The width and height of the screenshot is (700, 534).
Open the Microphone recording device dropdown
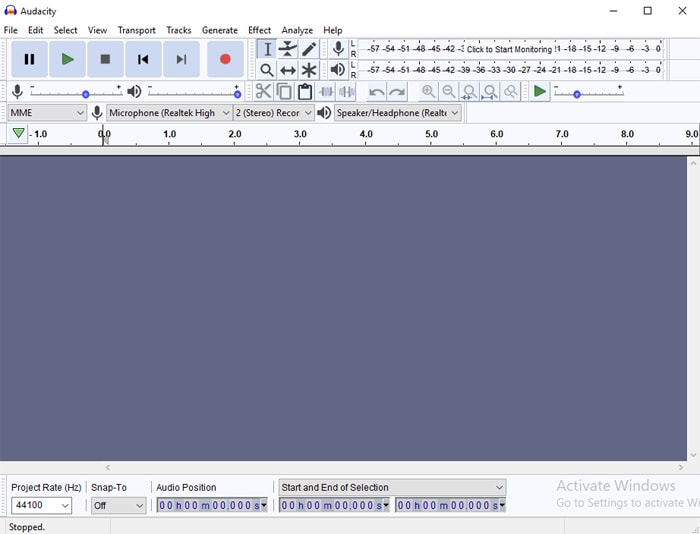click(169, 113)
